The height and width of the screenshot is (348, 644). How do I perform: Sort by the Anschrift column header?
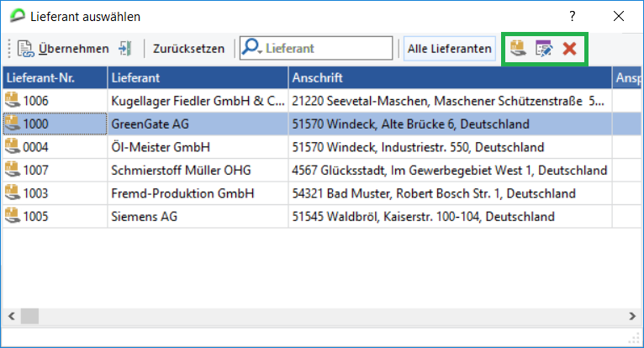point(450,77)
